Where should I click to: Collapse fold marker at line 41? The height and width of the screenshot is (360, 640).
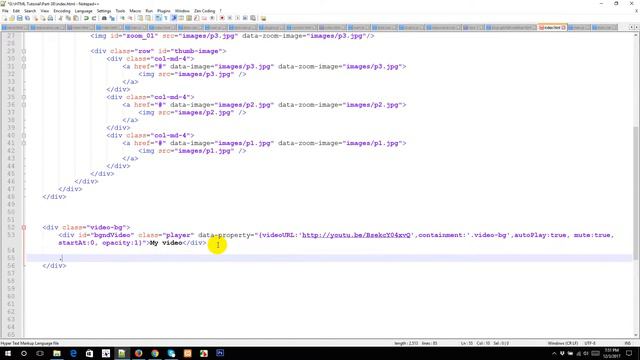[x=24, y=143]
